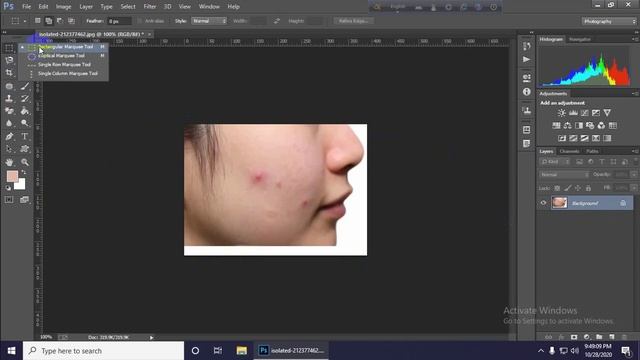
Task: Toggle Quick Mask mode
Action: click(9, 200)
